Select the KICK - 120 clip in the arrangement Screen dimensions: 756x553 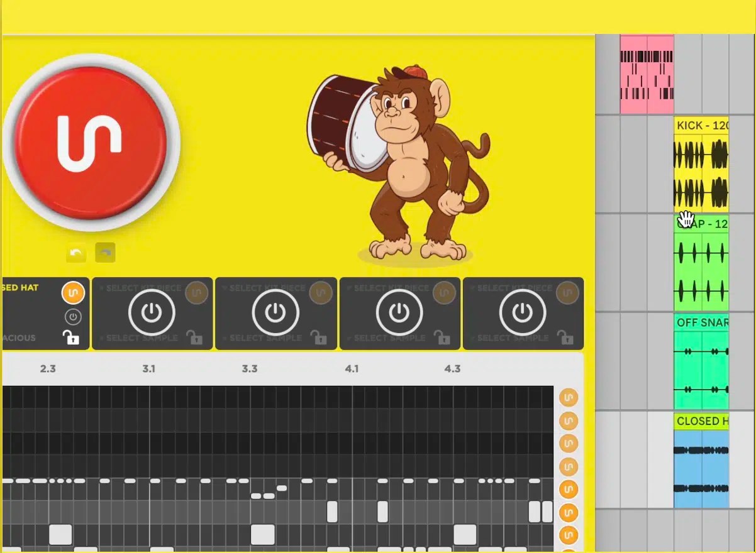701,167
